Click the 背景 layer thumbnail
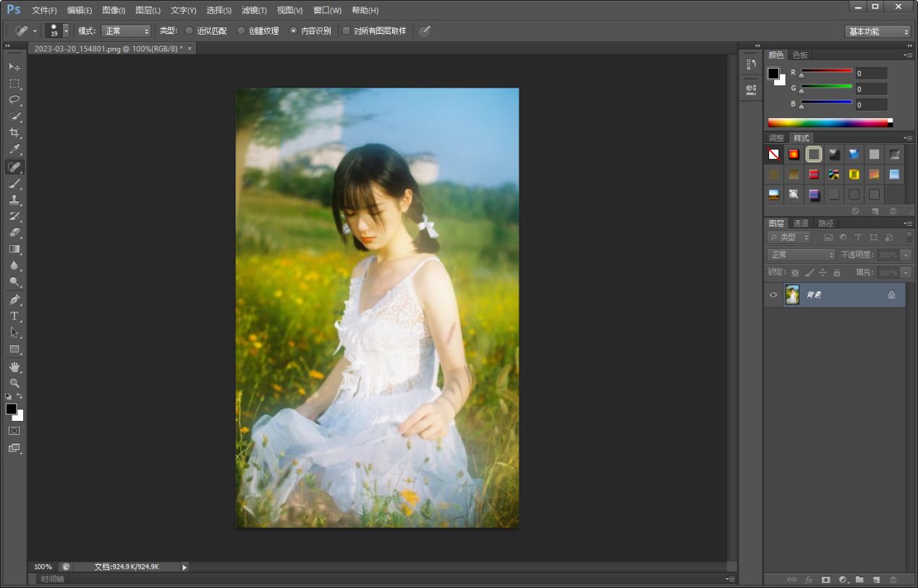Viewport: 918px width, 588px height. click(x=792, y=295)
